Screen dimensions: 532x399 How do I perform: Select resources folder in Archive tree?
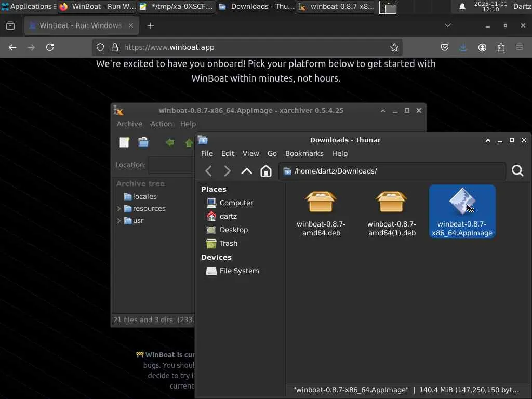(x=144, y=208)
